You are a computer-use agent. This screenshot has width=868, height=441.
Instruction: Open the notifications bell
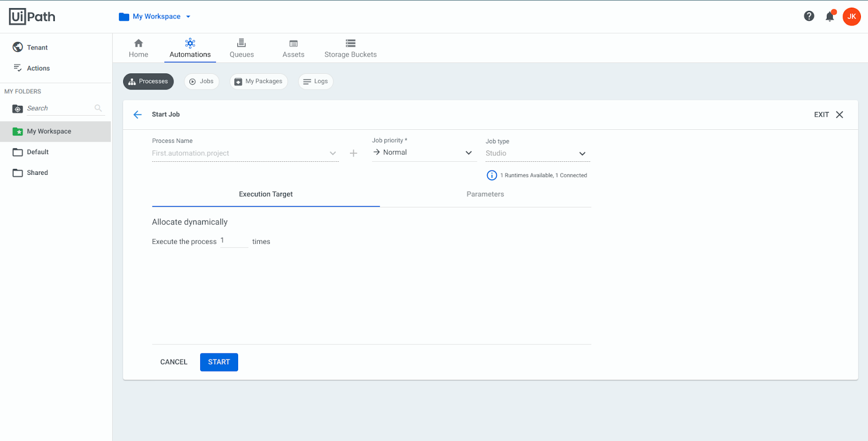click(829, 16)
